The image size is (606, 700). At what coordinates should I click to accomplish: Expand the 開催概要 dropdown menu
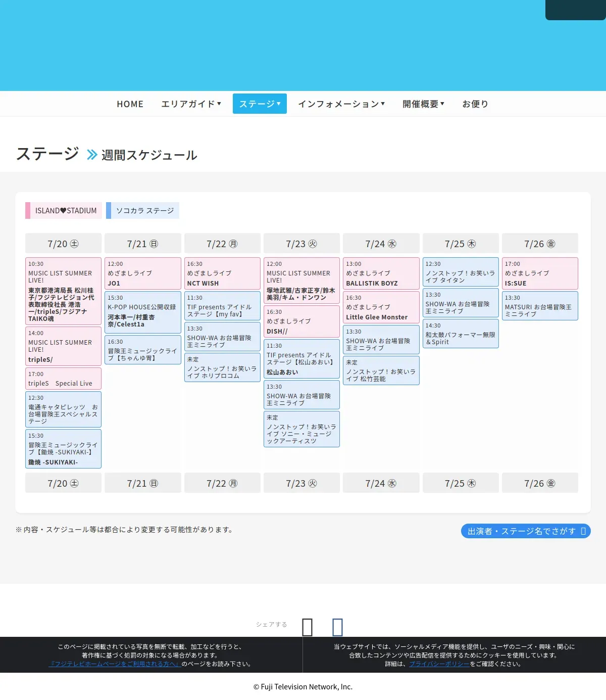(423, 104)
